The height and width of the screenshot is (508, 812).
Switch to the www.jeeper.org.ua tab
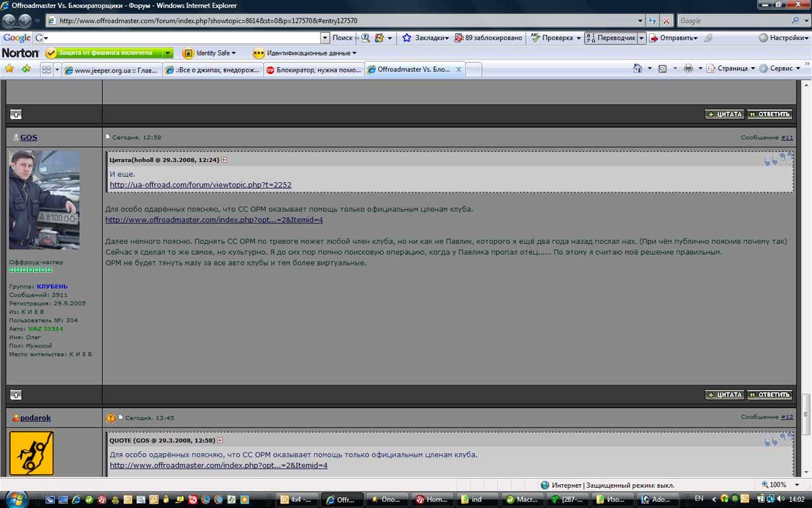pyautogui.click(x=112, y=70)
